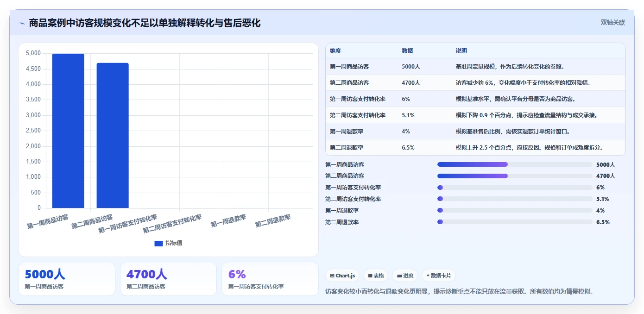Click the 4700人 value in the table
Screen dimensions: 644x314
click(411, 83)
